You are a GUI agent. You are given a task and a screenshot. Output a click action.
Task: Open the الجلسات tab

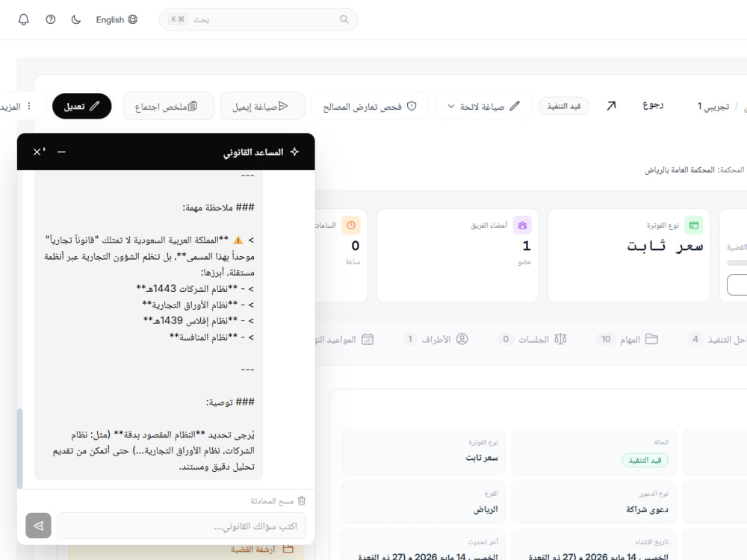(x=532, y=340)
